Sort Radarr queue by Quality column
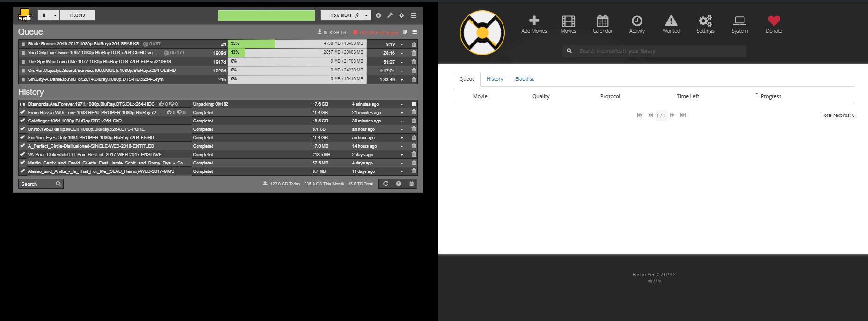 [541, 96]
